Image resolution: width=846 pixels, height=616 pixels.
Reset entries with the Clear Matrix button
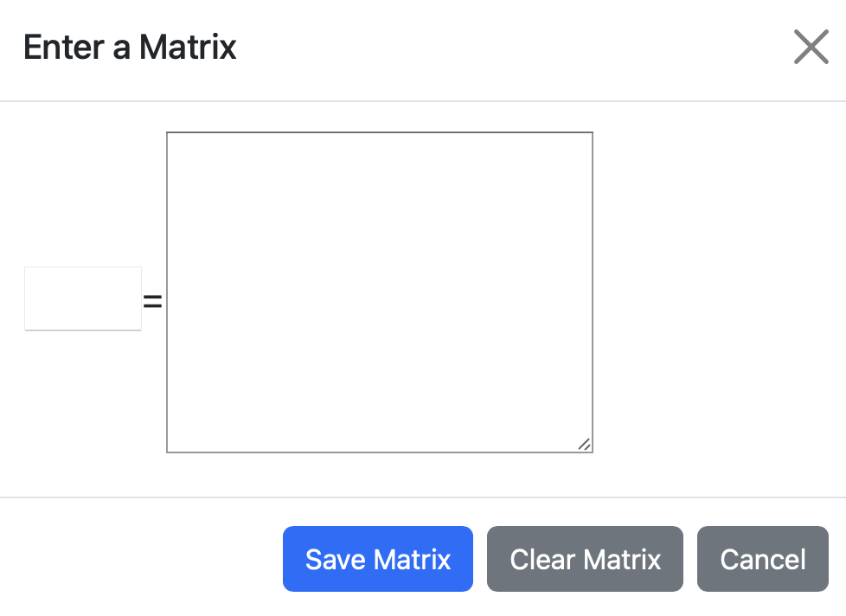585,559
